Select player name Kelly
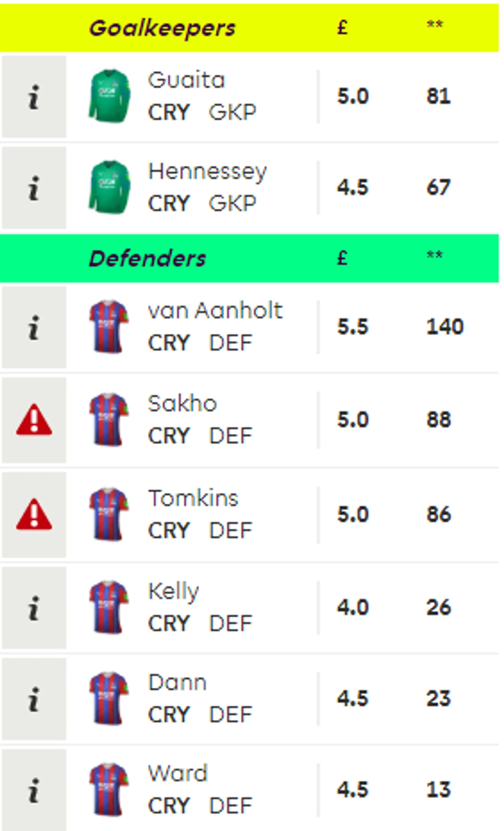The height and width of the screenshot is (831, 504). pyautogui.click(x=174, y=592)
